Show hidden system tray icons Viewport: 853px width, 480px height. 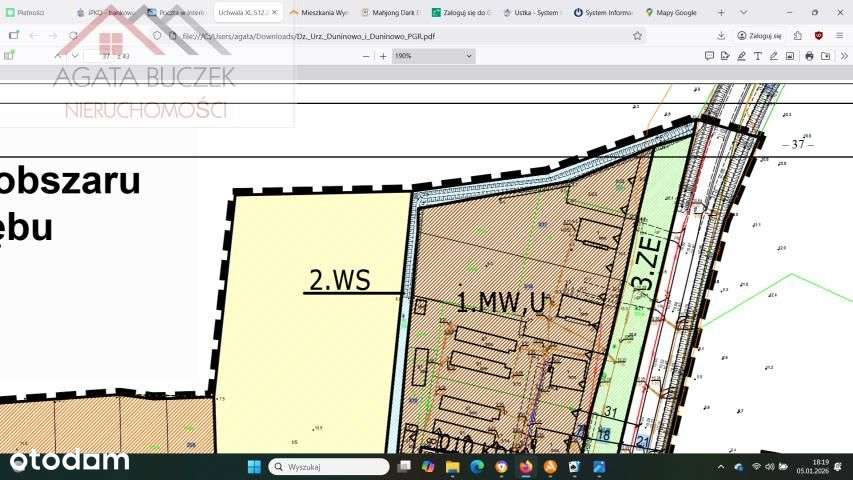pos(721,467)
